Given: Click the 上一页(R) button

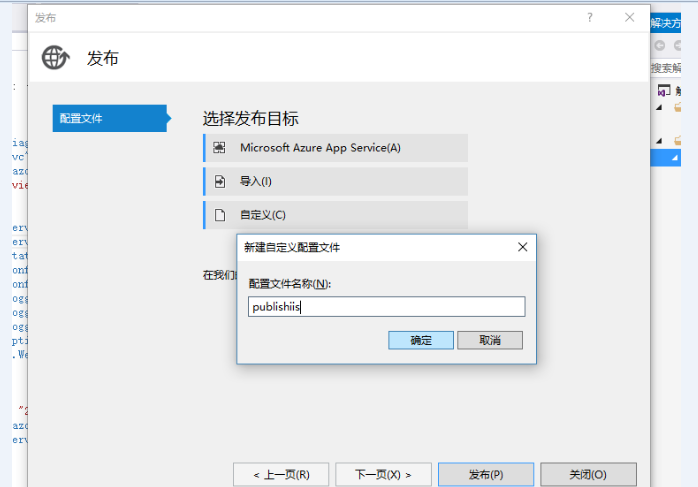Looking at the screenshot, I should click(x=281, y=475).
